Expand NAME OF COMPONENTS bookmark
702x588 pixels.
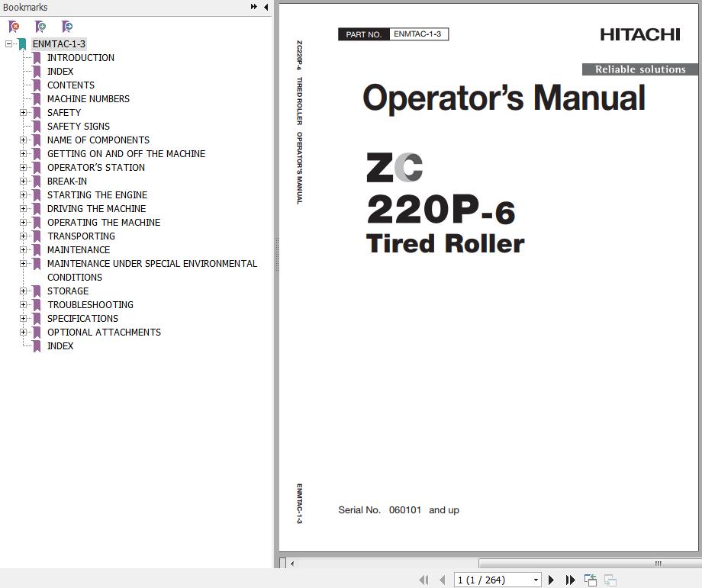tap(24, 140)
